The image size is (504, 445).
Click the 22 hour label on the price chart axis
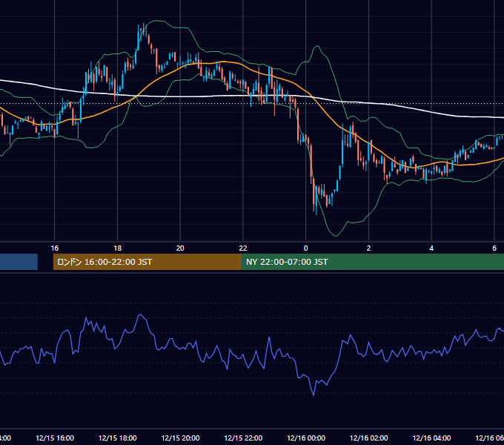[x=243, y=248]
